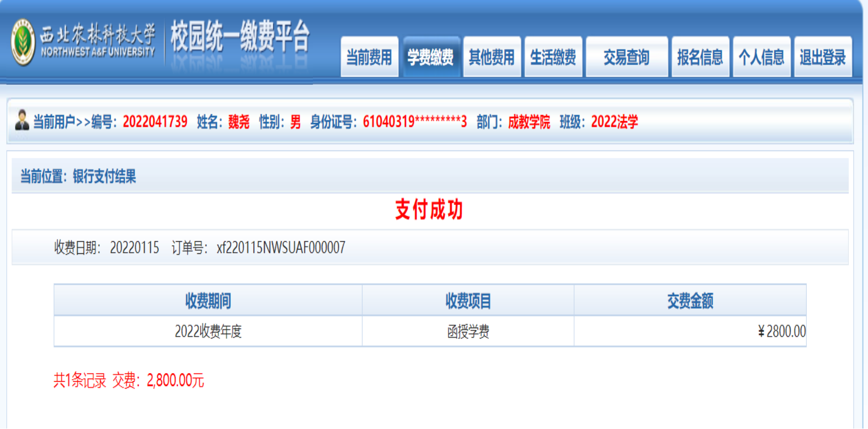Viewport: 868px width, 429px height.
Task: Click the university emblem logo
Action: pos(23,42)
